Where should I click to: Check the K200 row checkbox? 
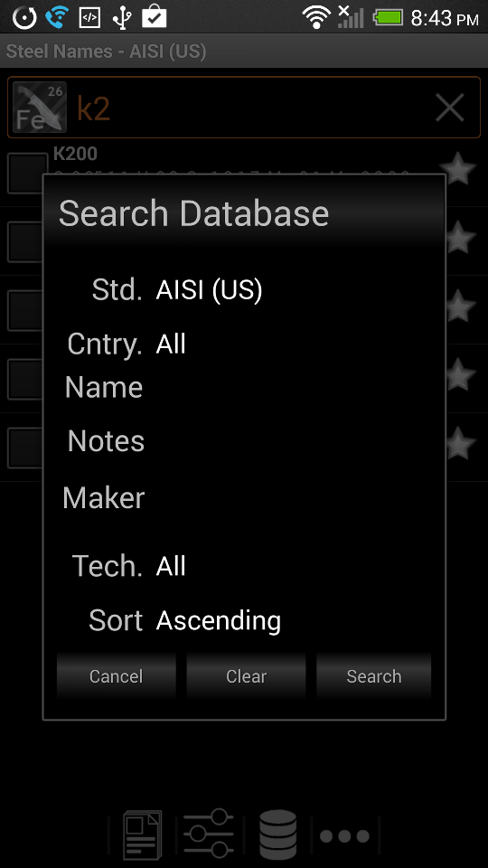click(26, 174)
